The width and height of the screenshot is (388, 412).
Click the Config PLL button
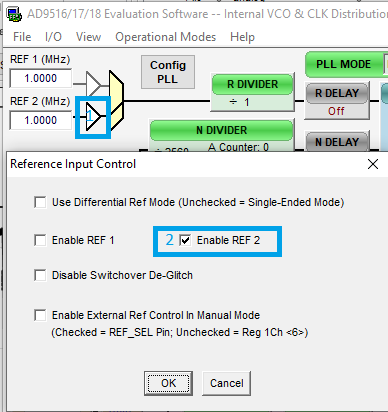[x=168, y=72]
